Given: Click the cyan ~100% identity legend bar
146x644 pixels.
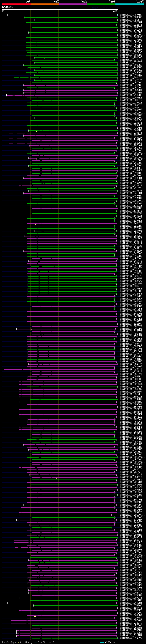Looking at the screenshot, I should pyautogui.click(x=130, y=4).
